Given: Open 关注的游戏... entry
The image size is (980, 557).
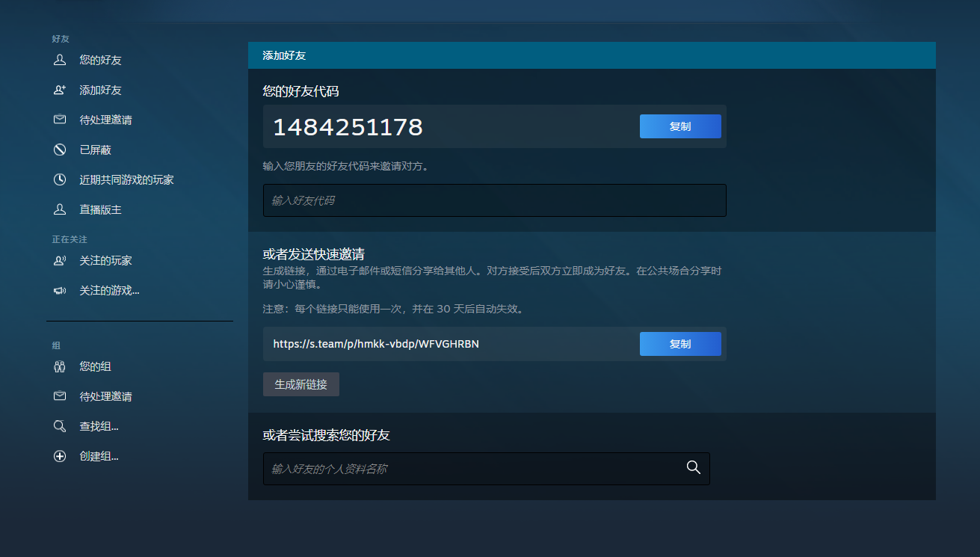Looking at the screenshot, I should (110, 290).
